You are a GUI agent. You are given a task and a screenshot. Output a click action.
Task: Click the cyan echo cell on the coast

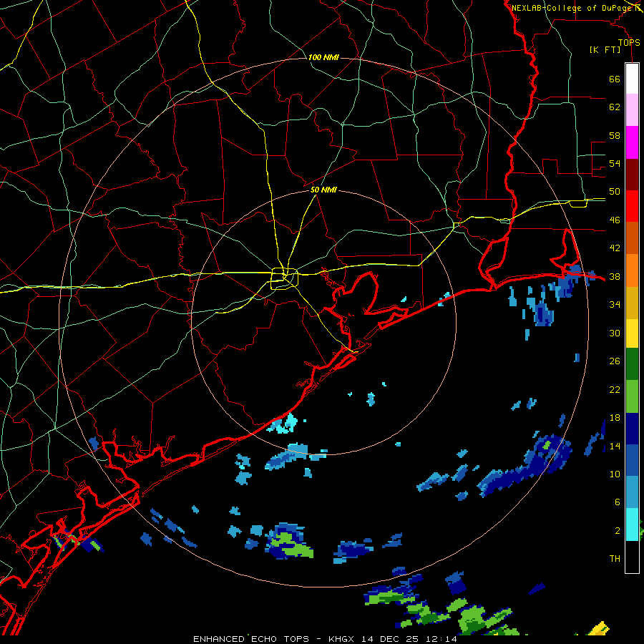pyautogui.click(x=283, y=424)
